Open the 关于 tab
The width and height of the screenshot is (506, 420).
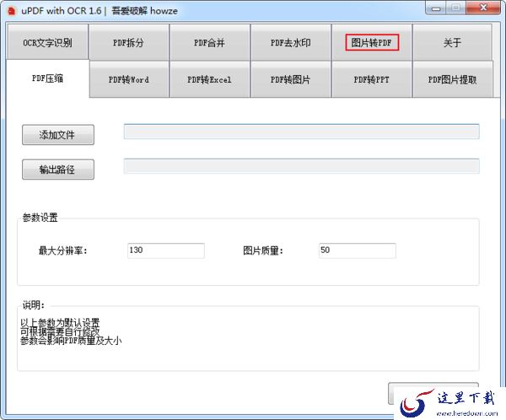pyautogui.click(x=452, y=42)
